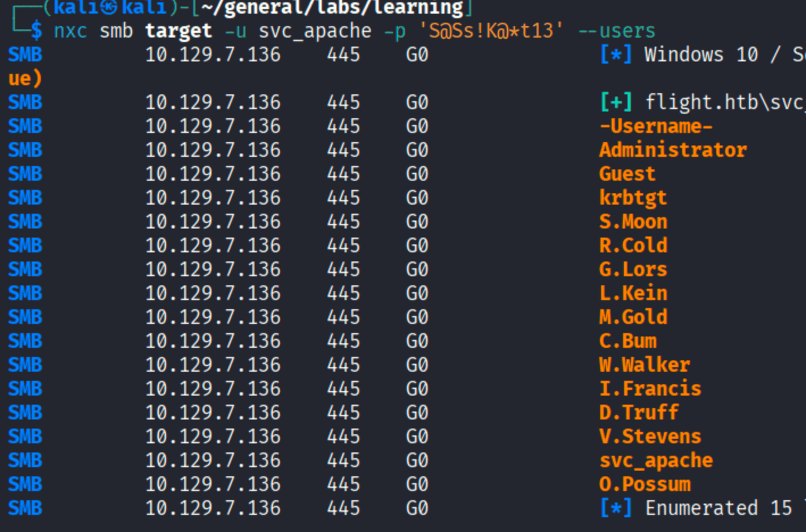Click the G0 hostname on krbtgt row
This screenshot has width=806, height=532.
click(x=417, y=198)
